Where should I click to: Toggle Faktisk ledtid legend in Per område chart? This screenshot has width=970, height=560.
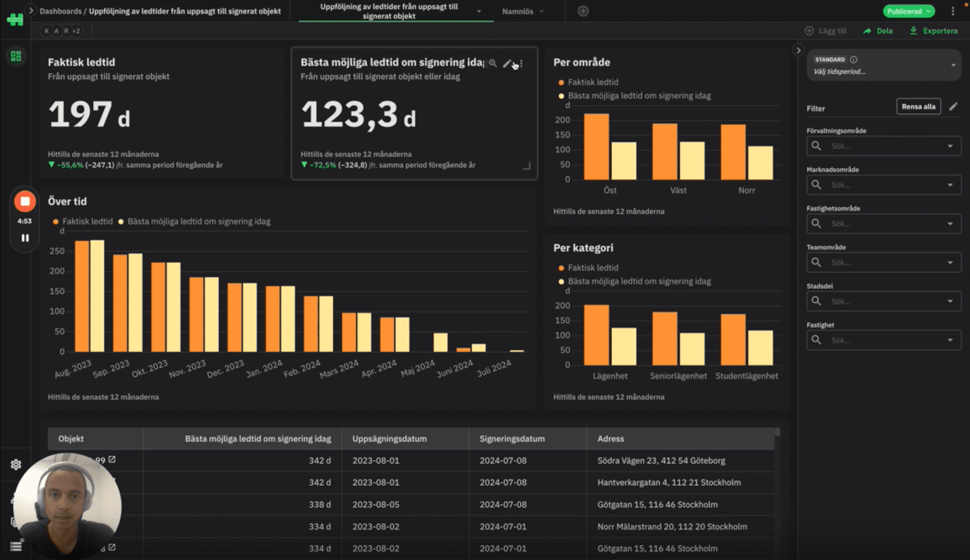pos(588,82)
